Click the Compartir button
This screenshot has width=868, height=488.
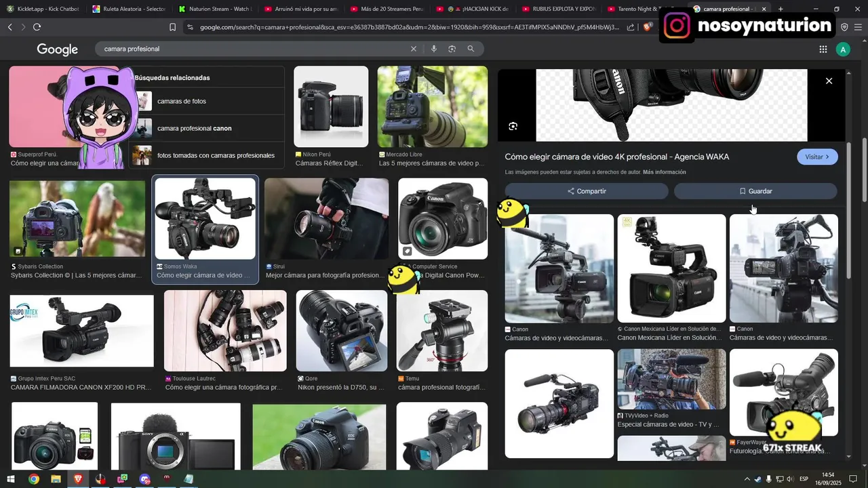coord(587,191)
